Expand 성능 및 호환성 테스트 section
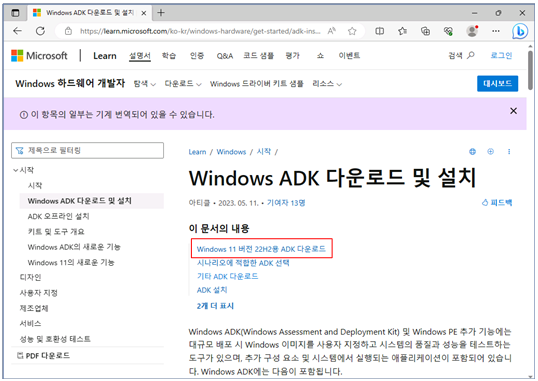Screen dimensions: 538x381 (55, 339)
